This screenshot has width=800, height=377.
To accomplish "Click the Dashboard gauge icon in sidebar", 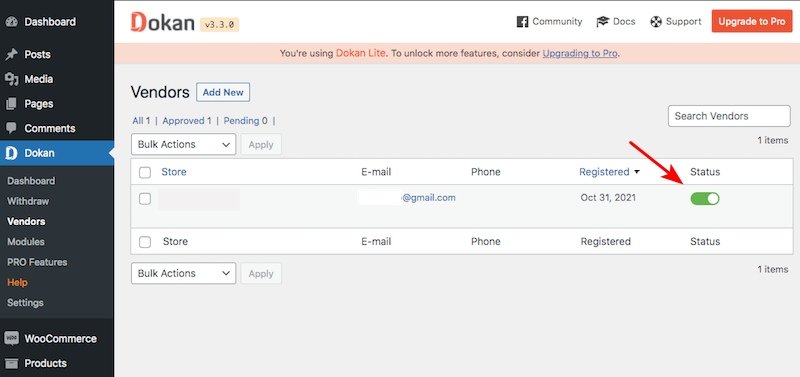I will 11,22.
